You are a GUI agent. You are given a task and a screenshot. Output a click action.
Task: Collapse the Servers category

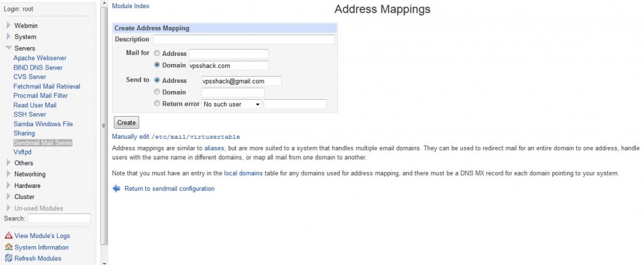[9, 48]
